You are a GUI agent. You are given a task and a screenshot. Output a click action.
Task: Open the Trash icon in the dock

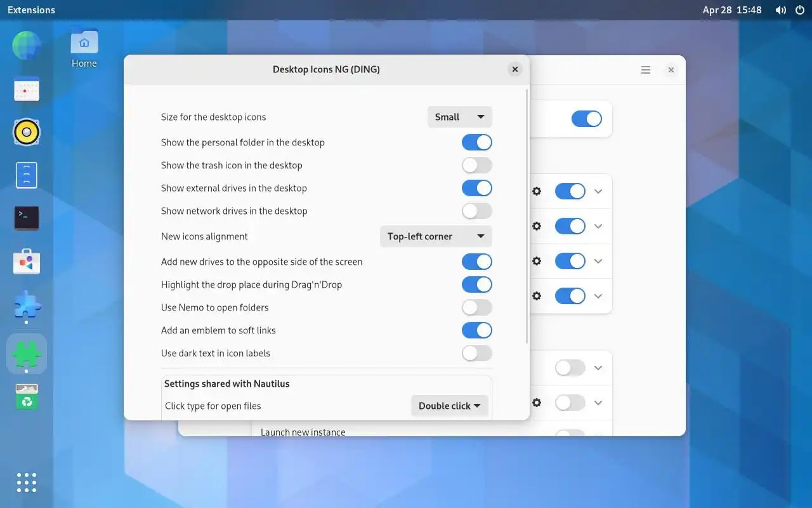coord(27,397)
